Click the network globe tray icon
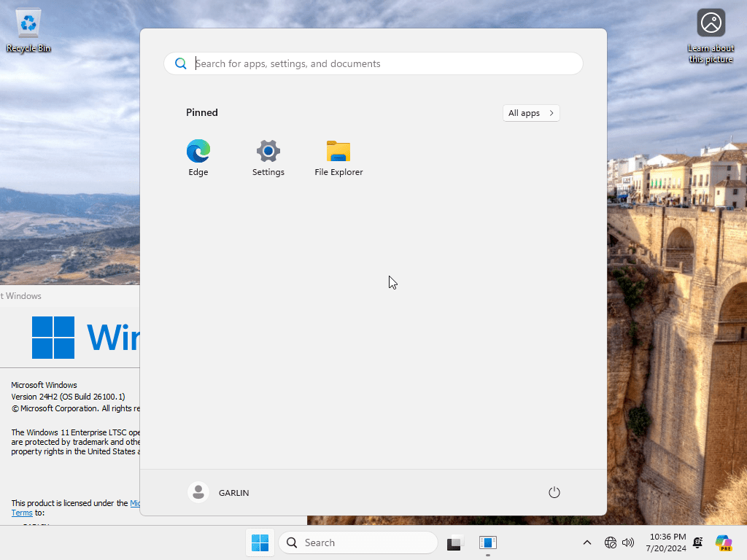Image resolution: width=747 pixels, height=560 pixels. pyautogui.click(x=611, y=542)
